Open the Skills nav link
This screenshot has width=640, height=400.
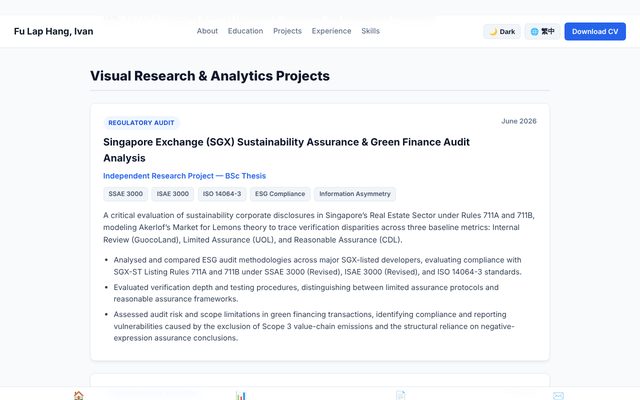point(370,31)
